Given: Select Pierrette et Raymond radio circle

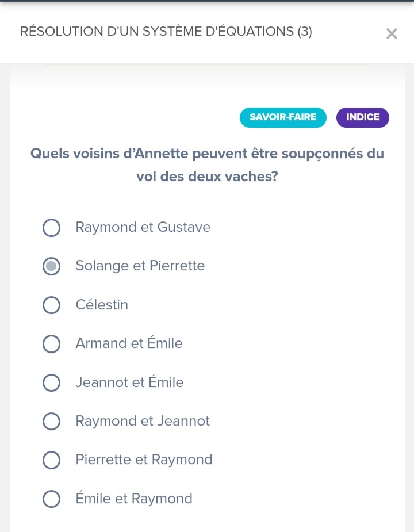Looking at the screenshot, I should coord(52,460).
